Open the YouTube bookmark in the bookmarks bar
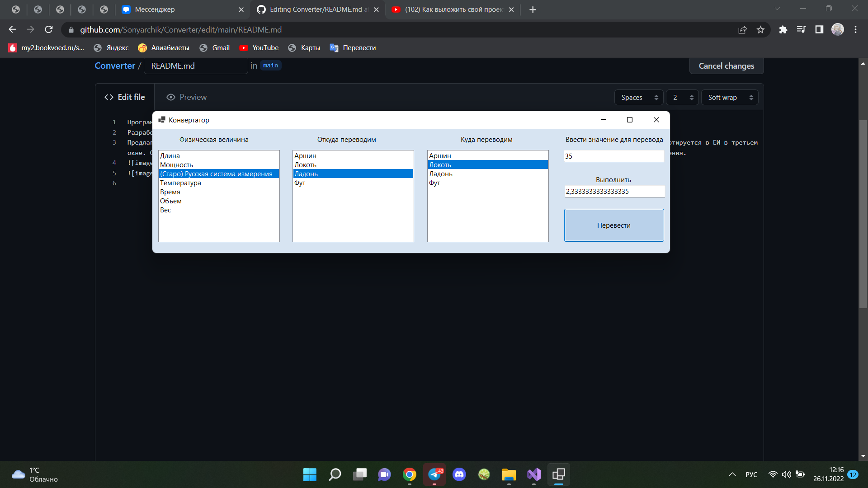 (x=259, y=47)
